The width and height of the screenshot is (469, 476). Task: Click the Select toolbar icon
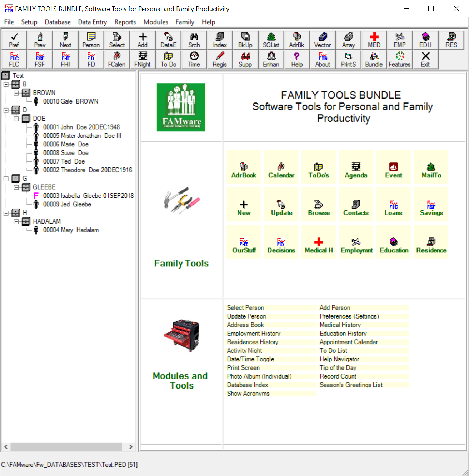[117, 40]
